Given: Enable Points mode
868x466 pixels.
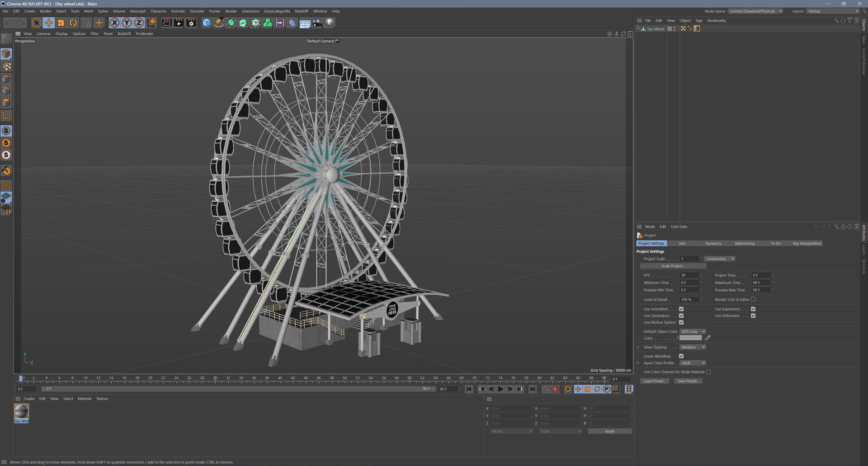Looking at the screenshot, I should click(6, 79).
